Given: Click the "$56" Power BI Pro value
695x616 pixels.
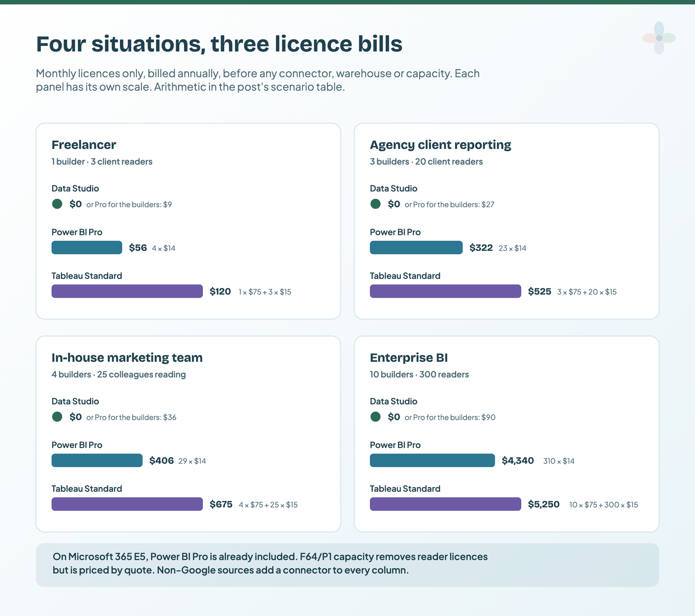Looking at the screenshot, I should click(x=138, y=248).
